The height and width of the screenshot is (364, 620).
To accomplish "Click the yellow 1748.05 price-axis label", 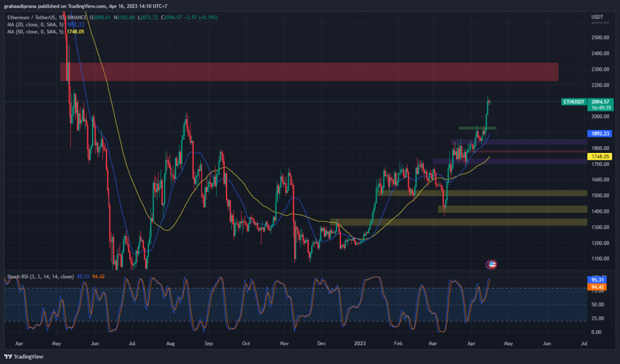I will coord(600,157).
